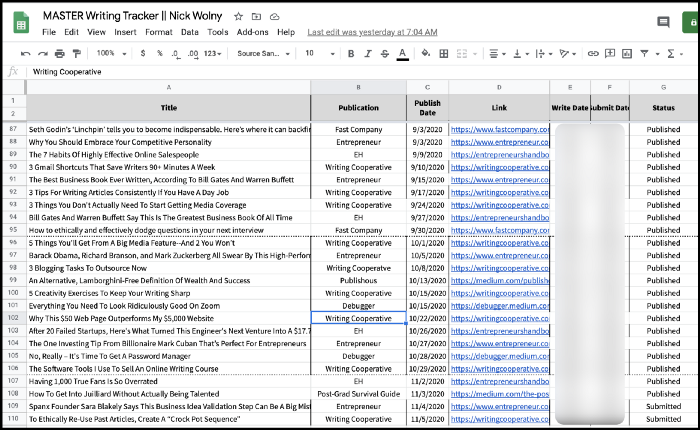Open the medium.com/the-pos link in row 108
This screenshot has width=700, height=430.
tap(500, 394)
